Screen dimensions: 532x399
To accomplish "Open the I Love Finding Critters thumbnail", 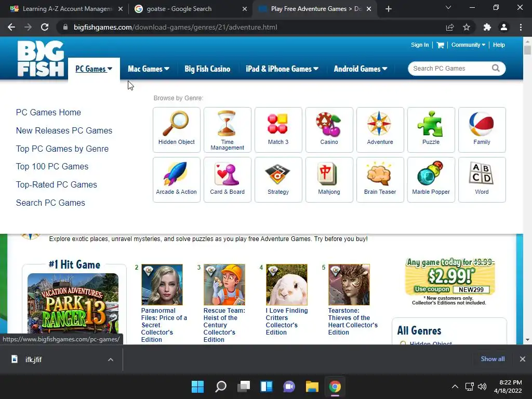I will (287, 285).
